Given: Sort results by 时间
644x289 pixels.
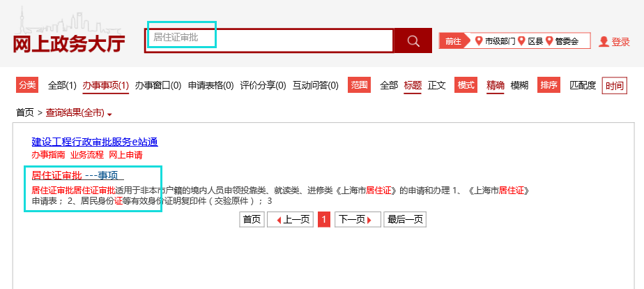Looking at the screenshot, I should coord(614,86).
